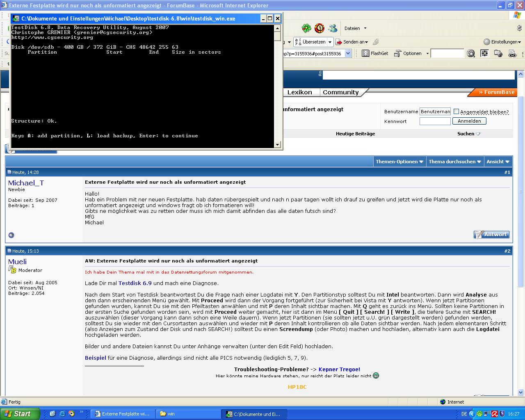
Task: Click the casino chip toolbar icon
Action: click(x=320, y=28)
